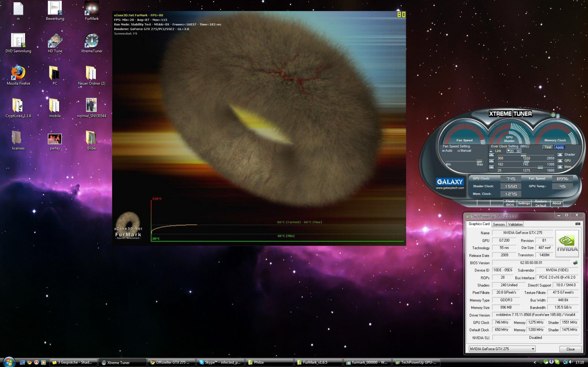Click the network icon in system tray
The image size is (588, 367).
565,362
